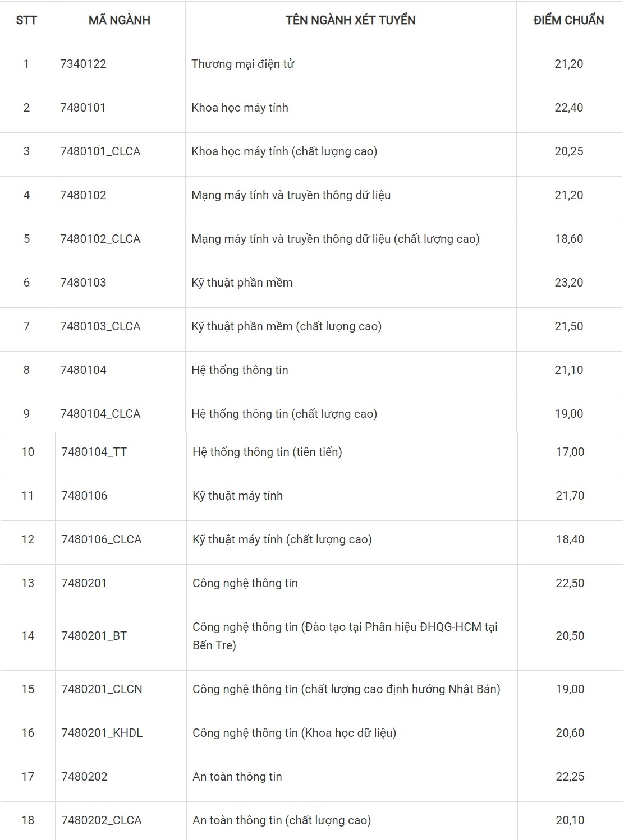Click the ĐIỂM CHUẨN column header
The width and height of the screenshot is (624, 840).
[568, 20]
